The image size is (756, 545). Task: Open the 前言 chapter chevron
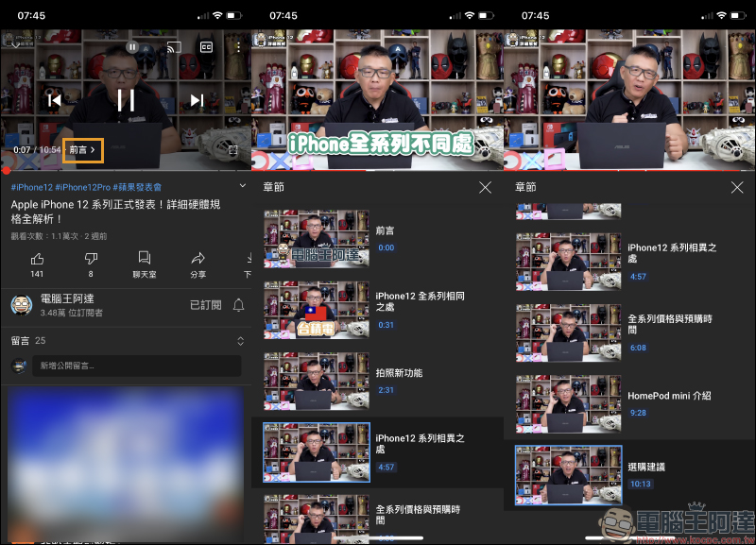[83, 150]
